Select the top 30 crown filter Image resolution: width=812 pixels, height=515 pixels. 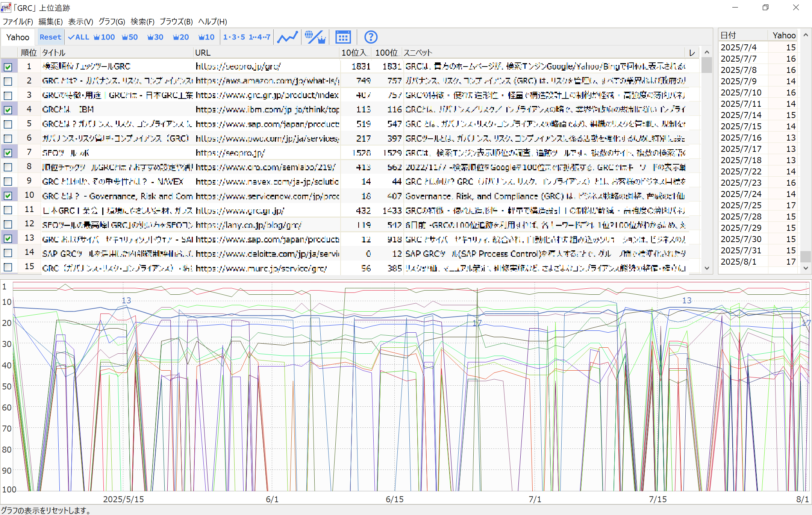[x=155, y=37]
